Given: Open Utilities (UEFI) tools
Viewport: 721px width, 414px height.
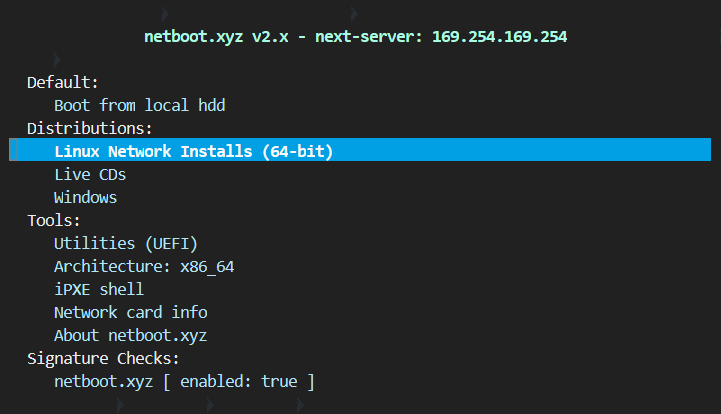Looking at the screenshot, I should click(126, 243).
